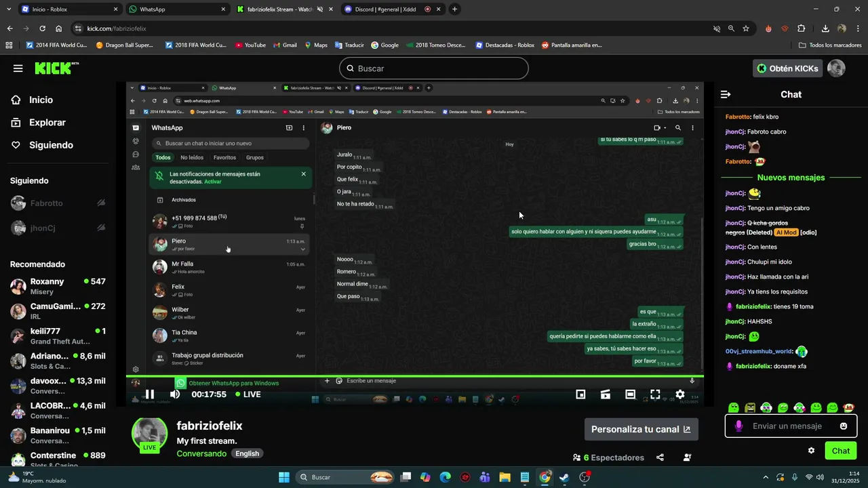This screenshot has width=868, height=488.
Task: Open emoji picker in chat input
Action: point(844,426)
